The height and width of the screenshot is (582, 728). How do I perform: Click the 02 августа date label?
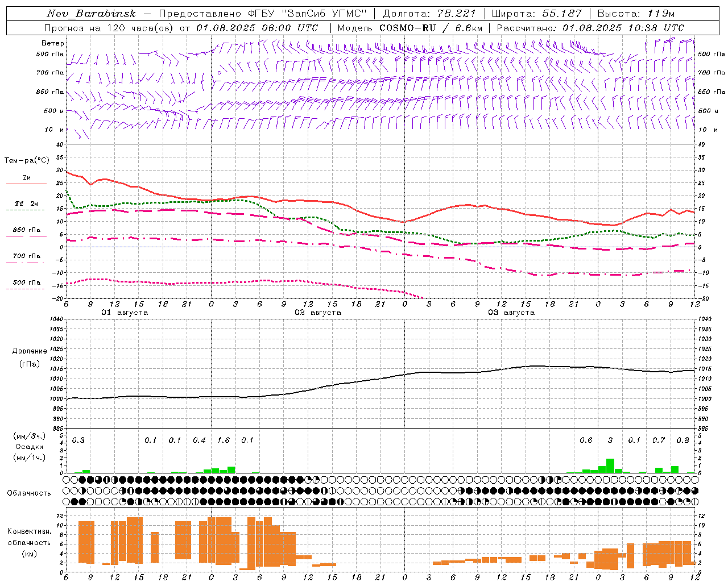pos(318,313)
